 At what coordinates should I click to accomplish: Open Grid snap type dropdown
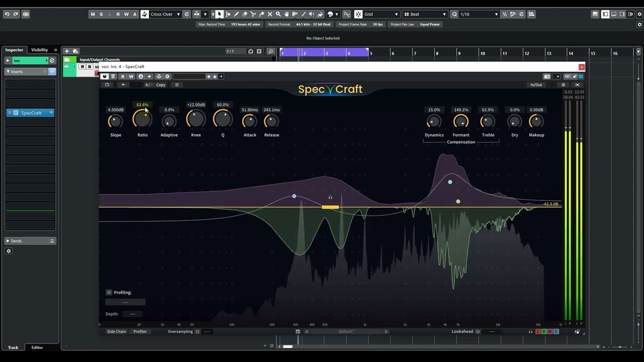tap(396, 14)
